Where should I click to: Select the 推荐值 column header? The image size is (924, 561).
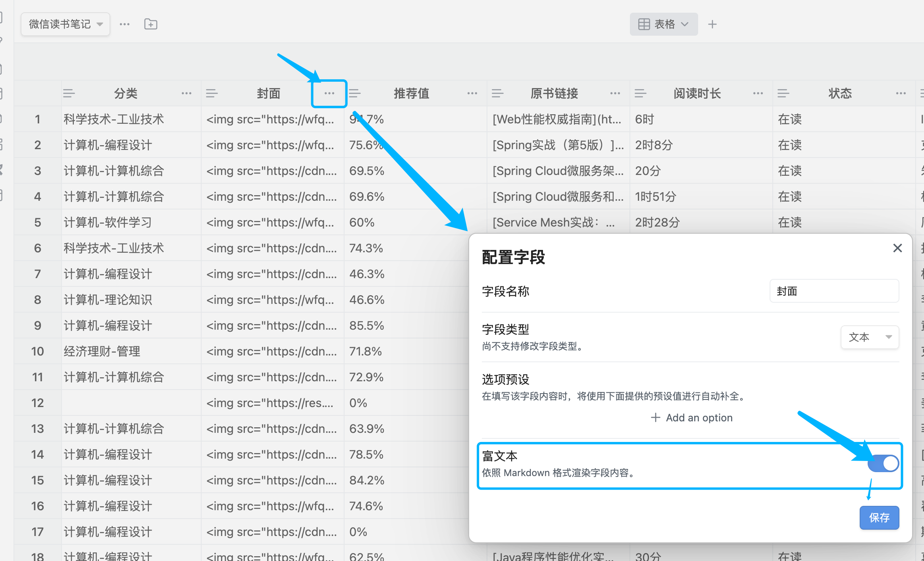point(411,94)
